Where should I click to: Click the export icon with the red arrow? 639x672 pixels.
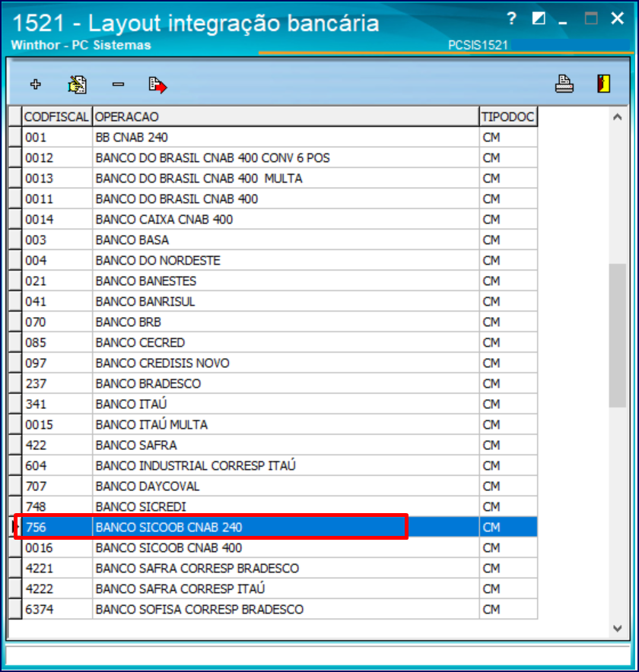click(x=157, y=85)
